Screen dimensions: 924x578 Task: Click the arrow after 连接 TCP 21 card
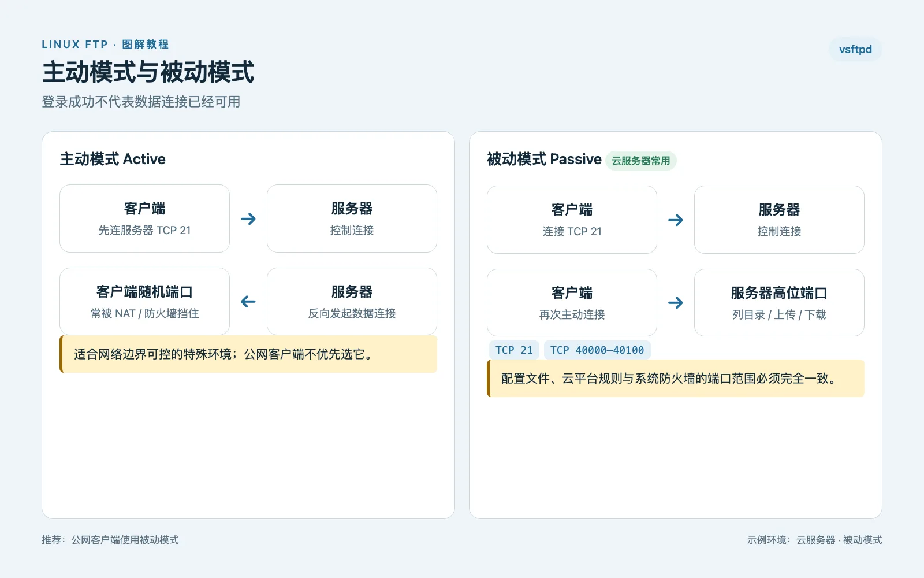pos(676,220)
